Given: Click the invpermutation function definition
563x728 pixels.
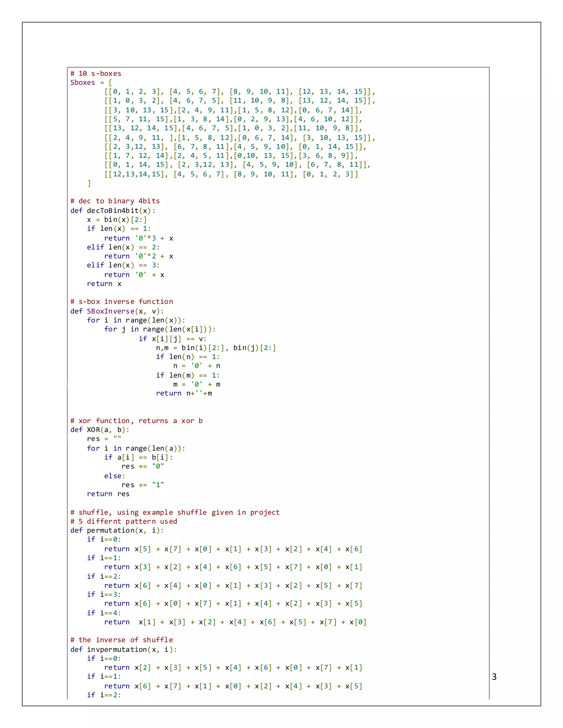Looking at the screenshot, I should (x=123, y=649).
